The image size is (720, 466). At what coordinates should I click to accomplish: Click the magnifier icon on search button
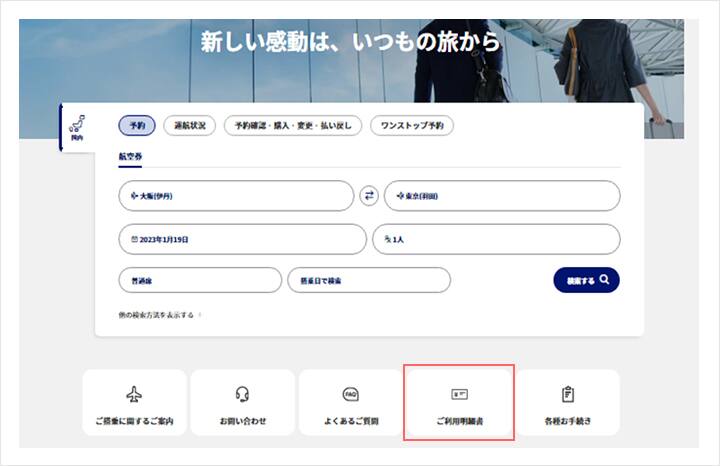coord(604,280)
